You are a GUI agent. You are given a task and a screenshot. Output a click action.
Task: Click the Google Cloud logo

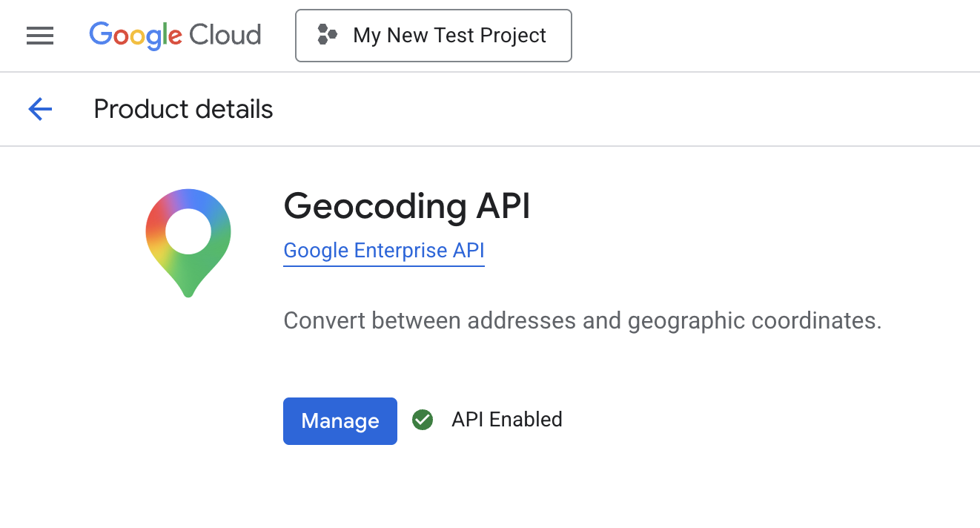(175, 36)
